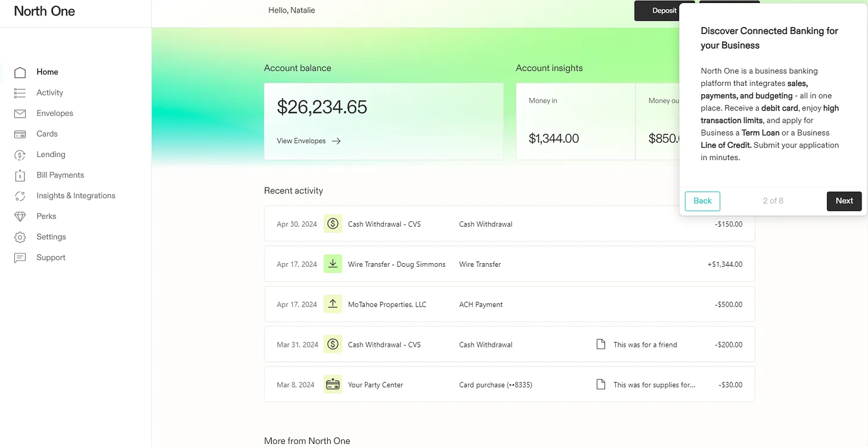Screen dimensions: 868x447
Task: Click the ACH Payment type label
Action: 480,304
